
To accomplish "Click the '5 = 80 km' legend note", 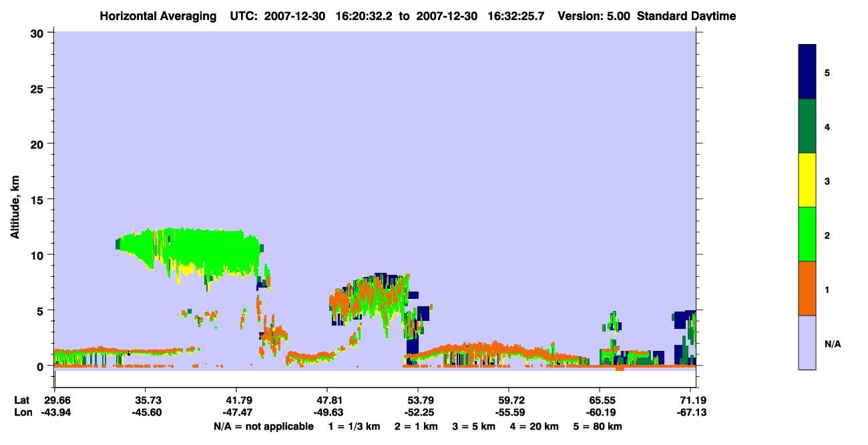I will tap(597, 426).
